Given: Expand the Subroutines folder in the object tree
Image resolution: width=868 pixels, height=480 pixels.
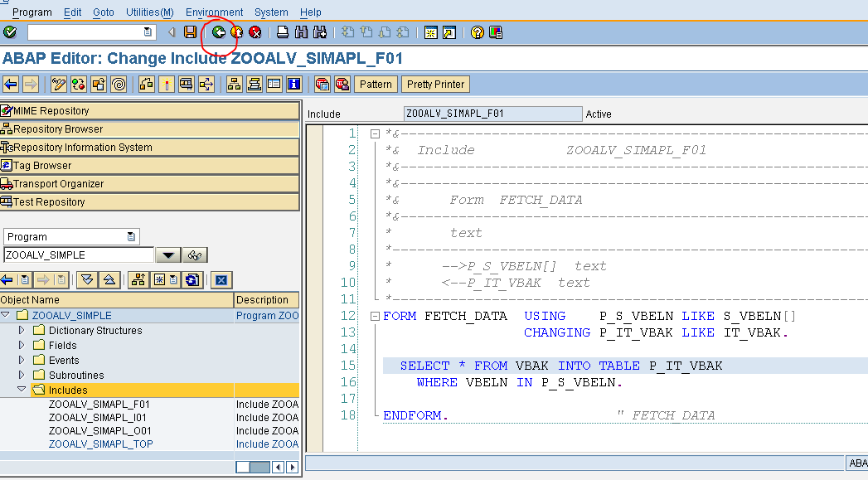Looking at the screenshot, I should coord(20,375).
